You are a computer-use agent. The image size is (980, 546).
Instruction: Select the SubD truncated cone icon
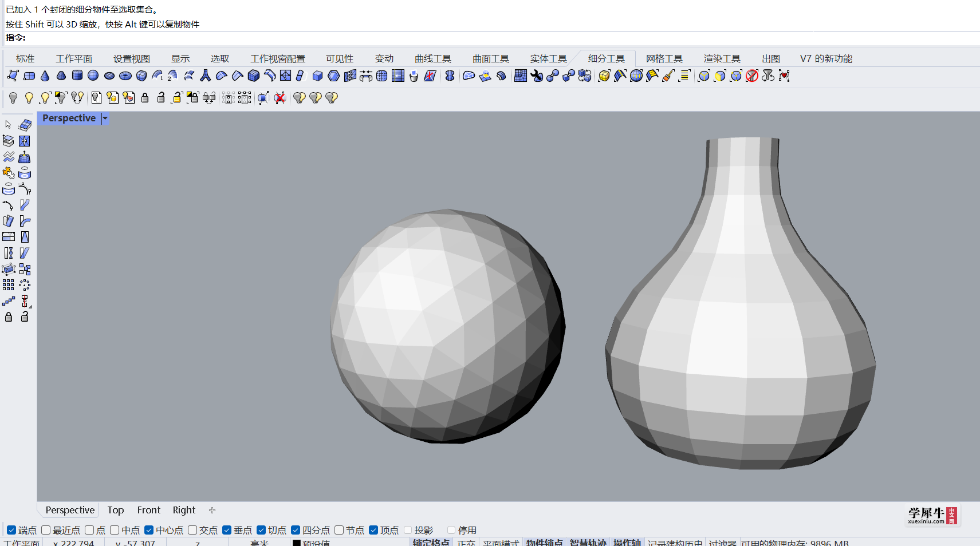(61, 76)
